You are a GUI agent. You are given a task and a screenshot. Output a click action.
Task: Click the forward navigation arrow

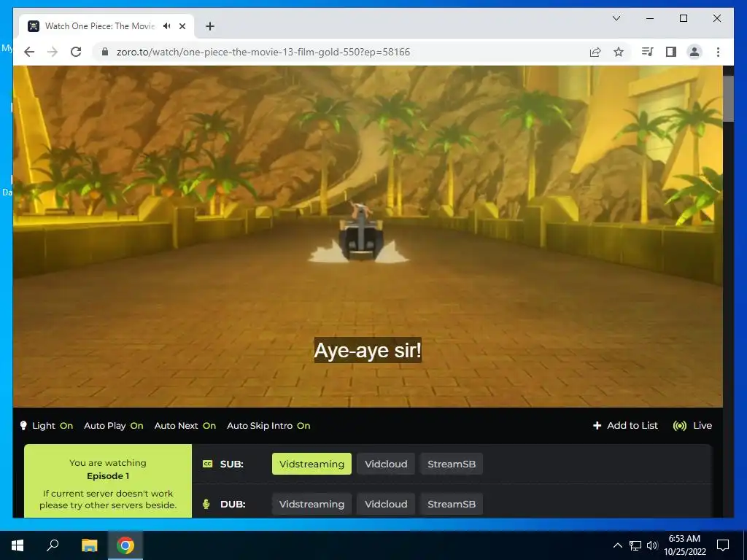53,52
